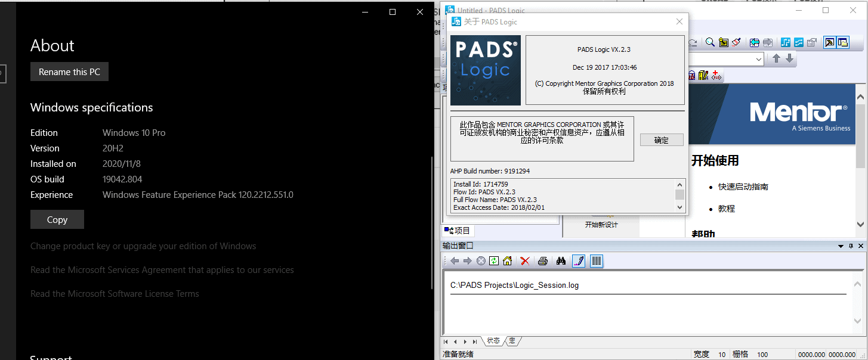The image size is (868, 360).
Task: Click the gray up arrow beside sheet dropdown
Action: (x=776, y=58)
